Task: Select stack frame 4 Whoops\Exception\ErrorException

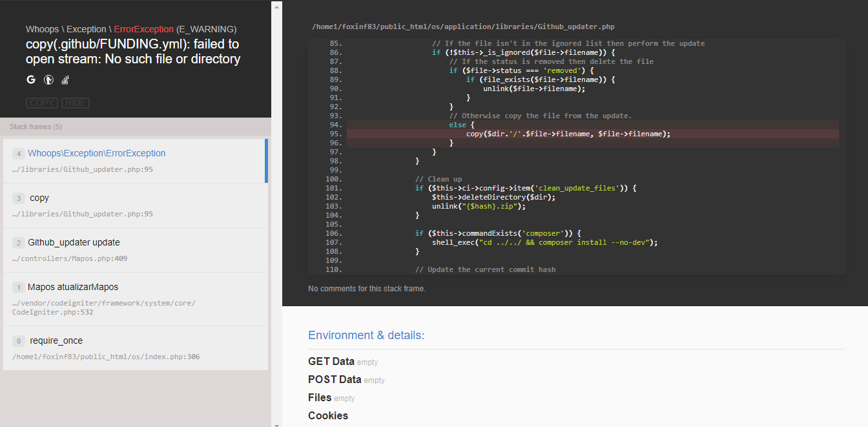Action: pyautogui.click(x=136, y=161)
